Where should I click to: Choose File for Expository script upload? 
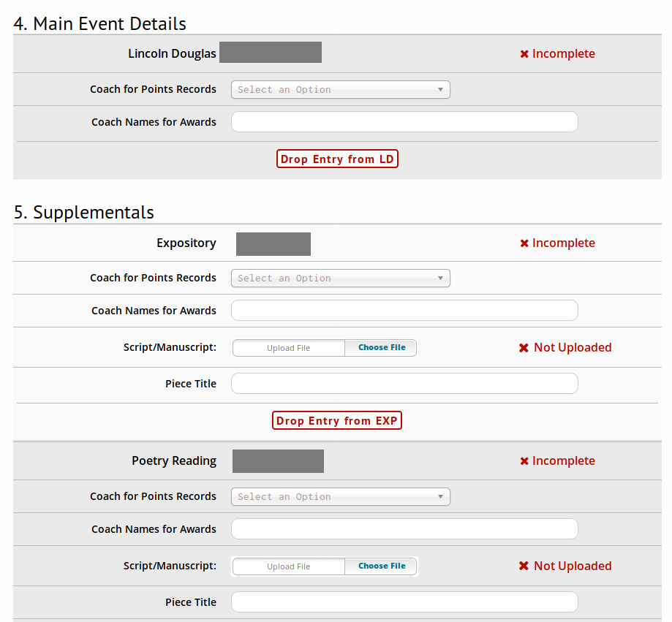coord(381,348)
